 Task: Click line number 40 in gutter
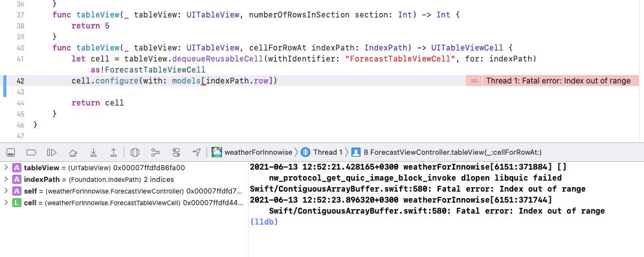pos(20,48)
